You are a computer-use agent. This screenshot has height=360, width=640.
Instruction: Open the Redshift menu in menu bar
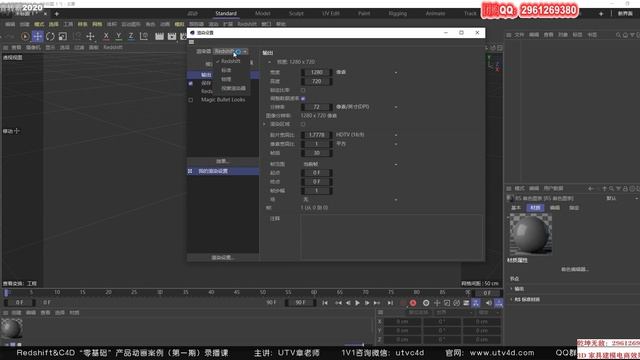247,24
